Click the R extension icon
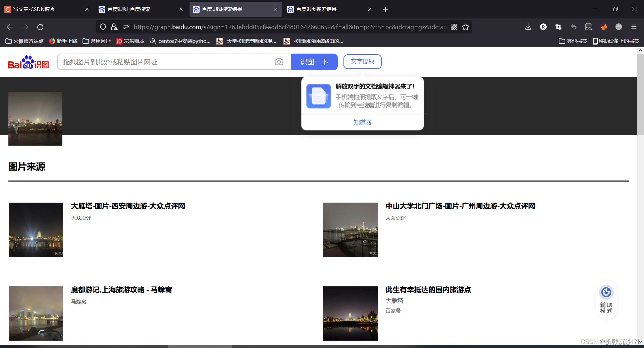644x348 pixels. tap(543, 27)
